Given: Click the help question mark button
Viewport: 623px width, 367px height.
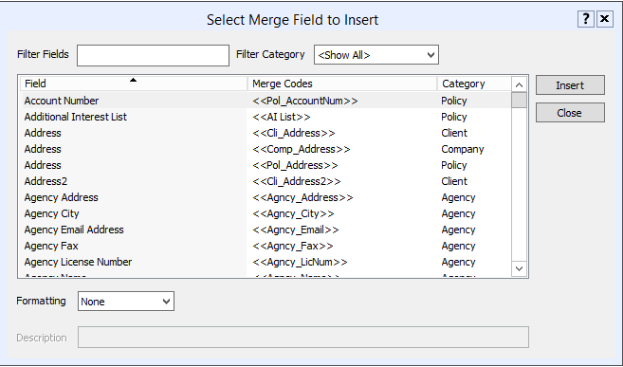Looking at the screenshot, I should click(586, 19).
